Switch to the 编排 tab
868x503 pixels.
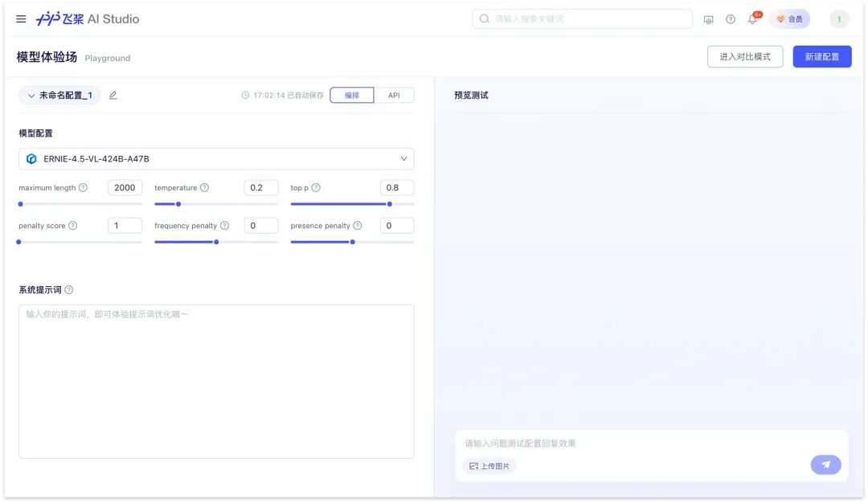coord(351,95)
